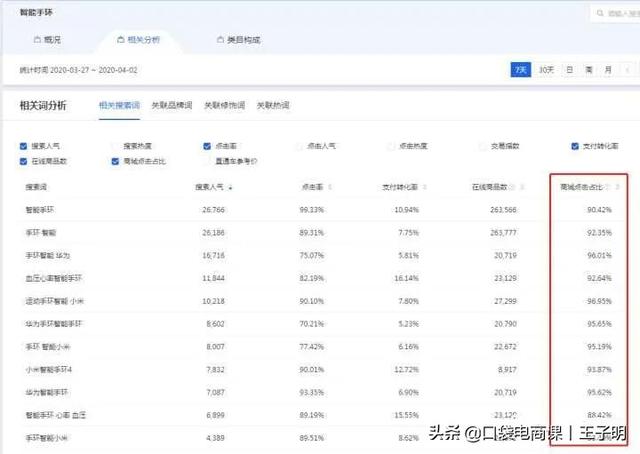640x454 pixels.
Task: Click the 搜索人气 value 7,087
Action: click(x=216, y=392)
